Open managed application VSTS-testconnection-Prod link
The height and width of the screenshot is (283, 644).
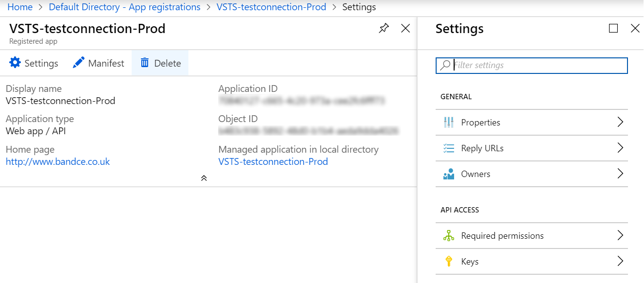pos(273,161)
